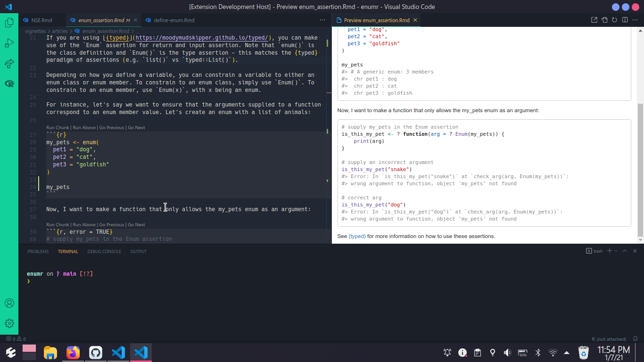Open More Actions in the preview editor group

point(635,20)
